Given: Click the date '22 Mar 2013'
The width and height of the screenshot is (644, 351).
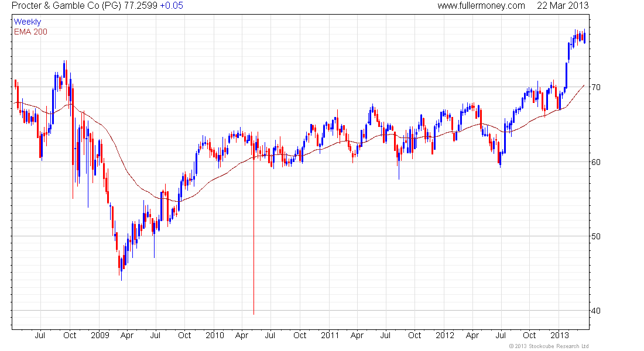Looking at the screenshot, I should 563,6.
